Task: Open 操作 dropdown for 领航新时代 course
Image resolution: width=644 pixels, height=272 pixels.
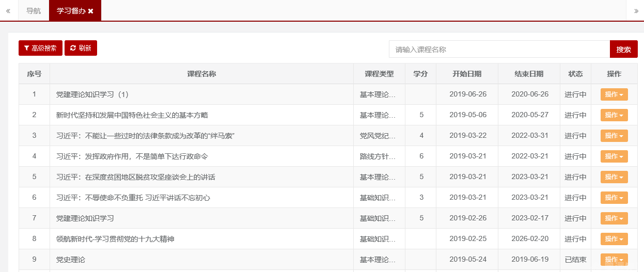Action: click(x=614, y=239)
